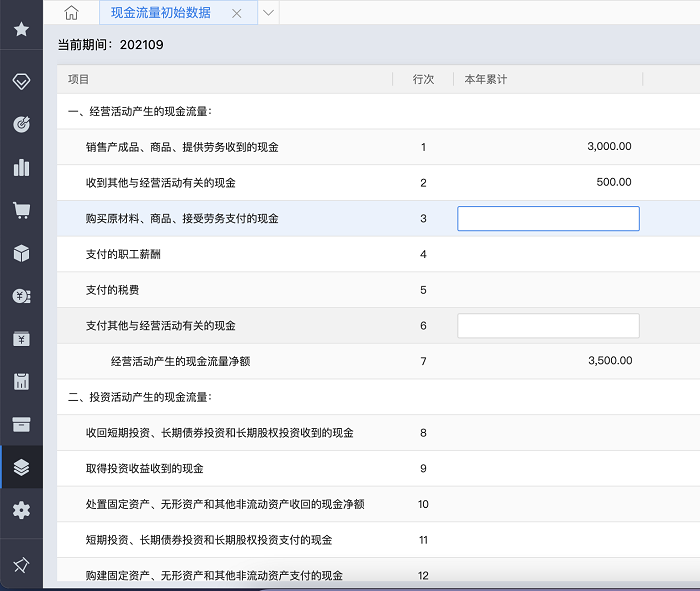
Task: Click the star favorites icon in sidebar
Action: point(21,30)
